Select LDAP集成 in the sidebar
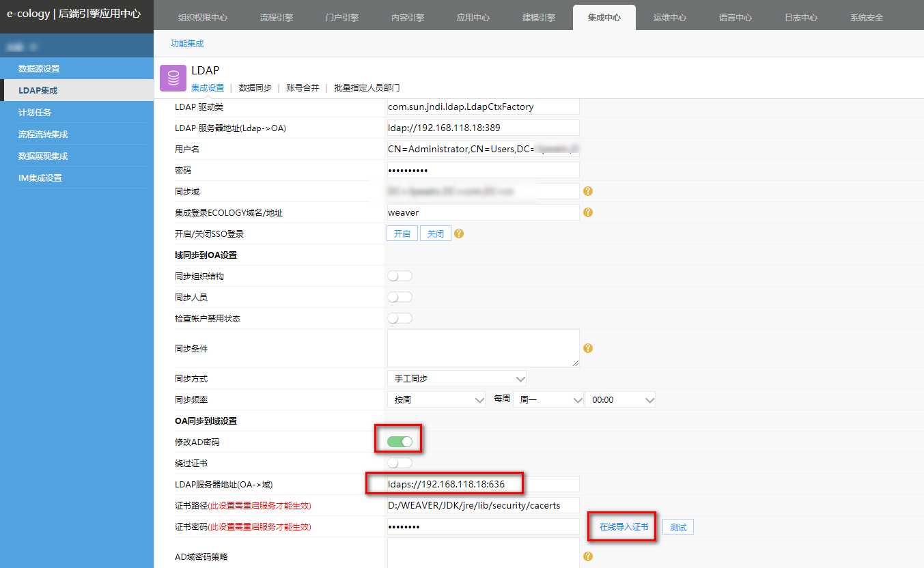Image resolution: width=924 pixels, height=568 pixels. (x=76, y=90)
